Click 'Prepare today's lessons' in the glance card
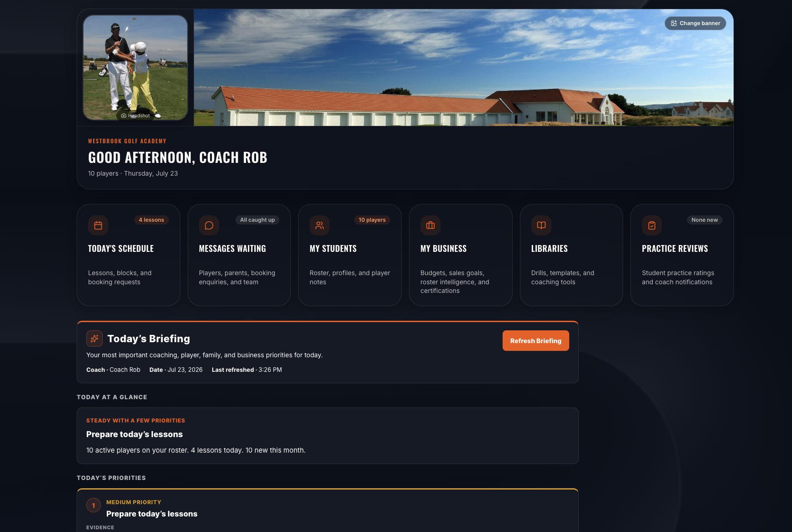 pos(134,434)
